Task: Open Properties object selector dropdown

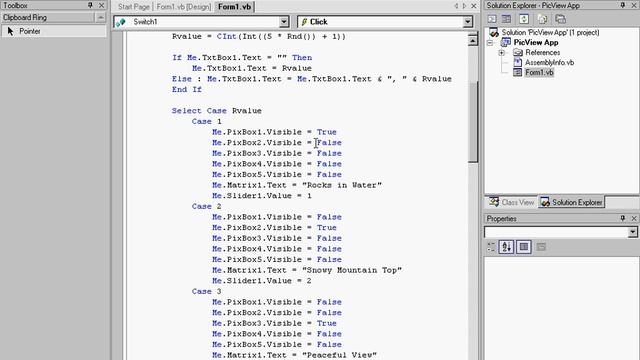Action: [x=632, y=232]
